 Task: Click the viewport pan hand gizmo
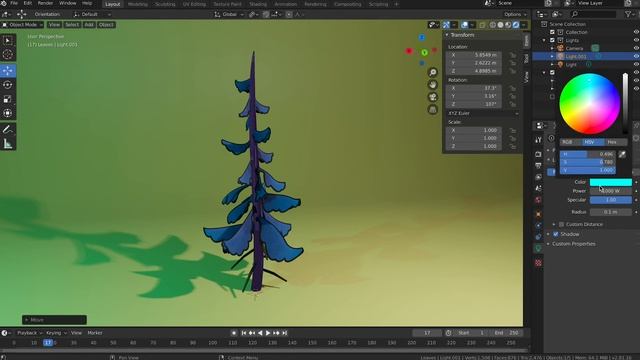click(433, 85)
